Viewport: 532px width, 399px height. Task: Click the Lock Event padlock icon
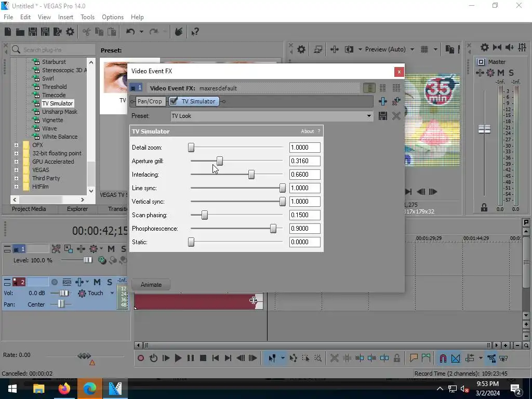396,358
